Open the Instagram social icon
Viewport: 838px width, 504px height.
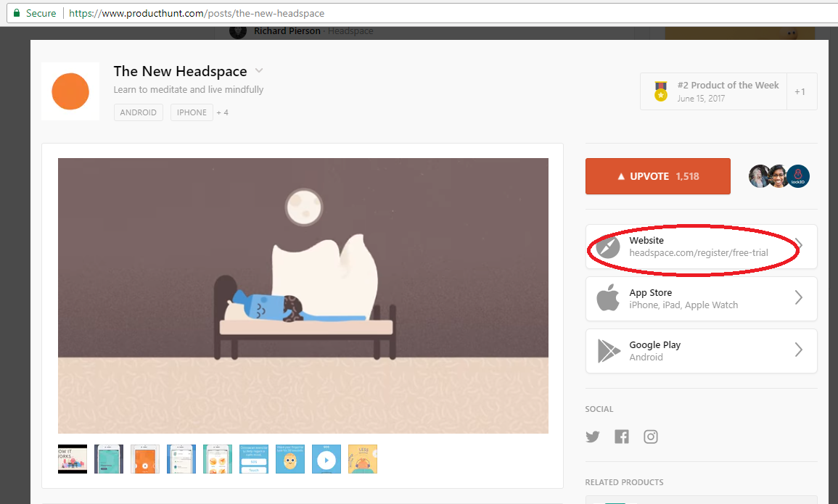650,437
